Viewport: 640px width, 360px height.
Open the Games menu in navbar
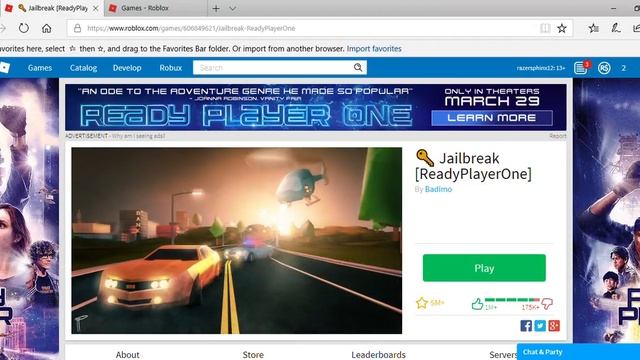40,68
